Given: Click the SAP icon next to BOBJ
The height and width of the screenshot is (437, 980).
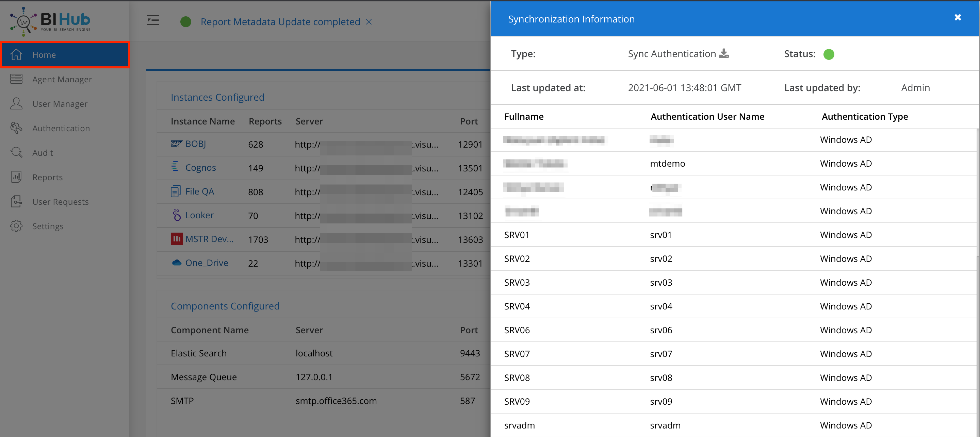Looking at the screenshot, I should [177, 144].
